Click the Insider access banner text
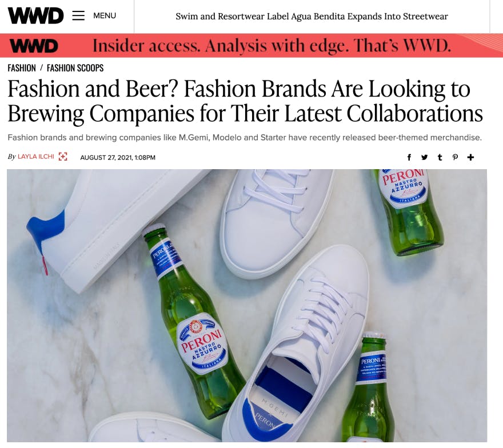This screenshot has height=448, width=503. point(272,46)
